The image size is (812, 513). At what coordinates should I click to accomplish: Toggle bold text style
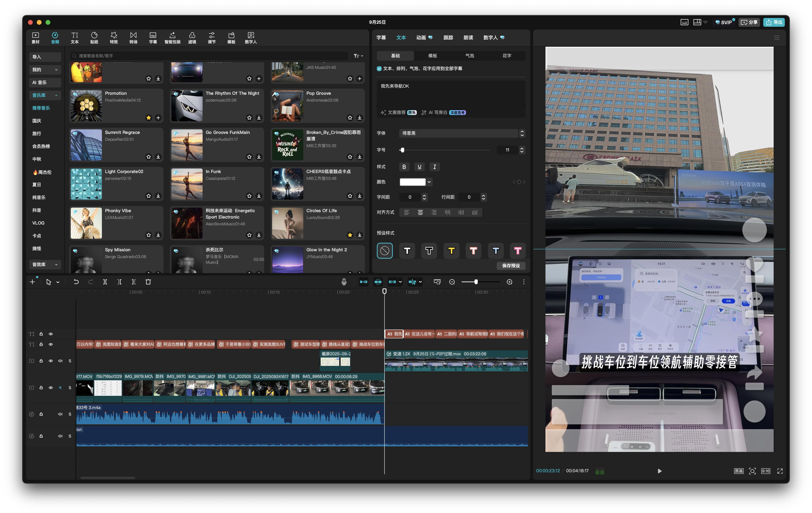404,167
